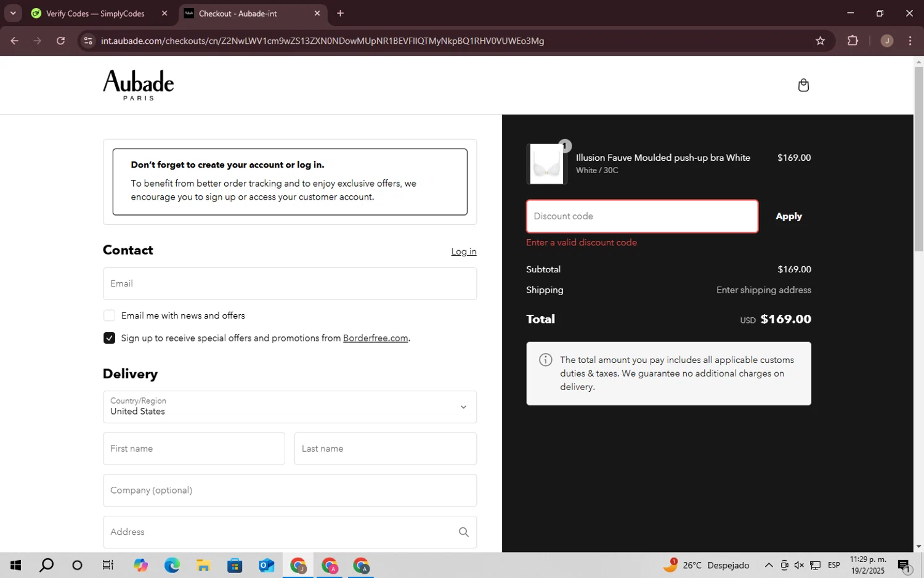
Task: Click the page vertical scrollbar thumb
Action: 918,159
